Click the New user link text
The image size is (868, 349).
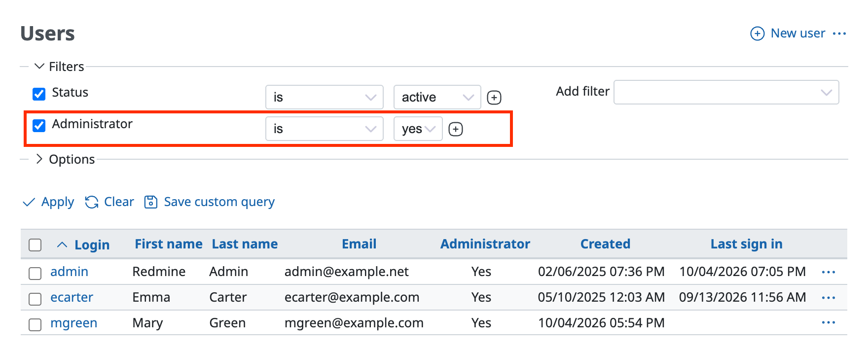click(798, 33)
